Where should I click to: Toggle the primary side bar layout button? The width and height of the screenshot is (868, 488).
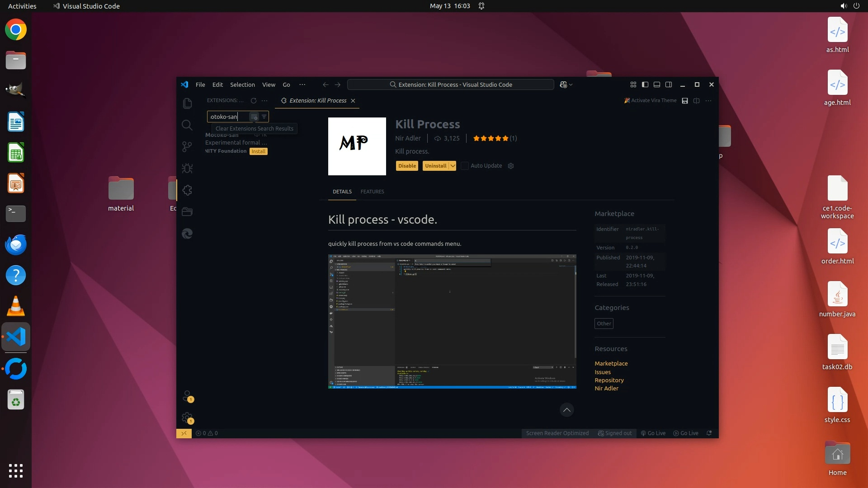coord(645,84)
